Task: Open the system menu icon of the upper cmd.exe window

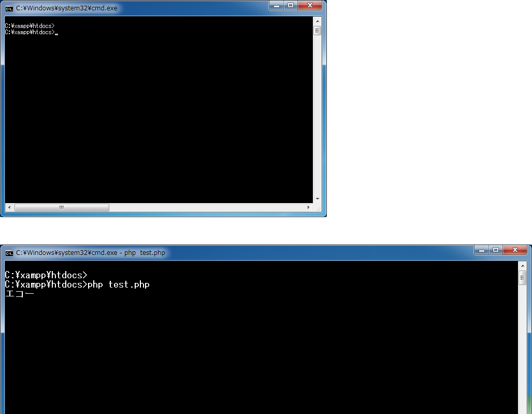Action: coord(9,8)
